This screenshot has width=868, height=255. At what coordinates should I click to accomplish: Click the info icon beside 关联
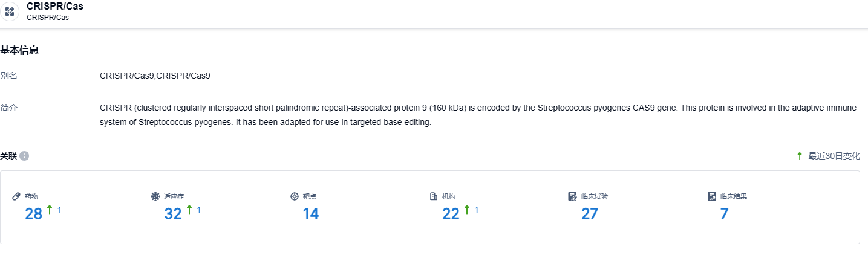pyautogui.click(x=24, y=156)
